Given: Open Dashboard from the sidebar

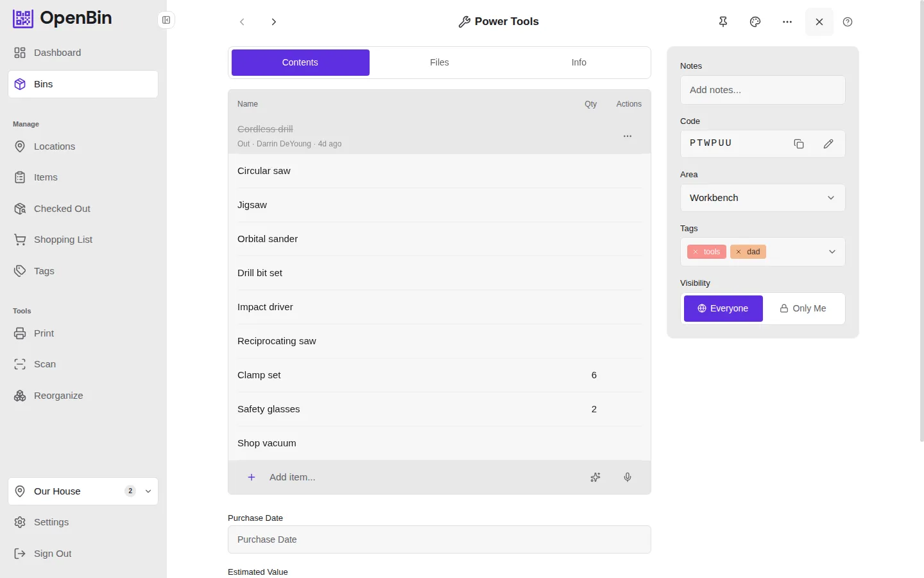Looking at the screenshot, I should coord(83,53).
